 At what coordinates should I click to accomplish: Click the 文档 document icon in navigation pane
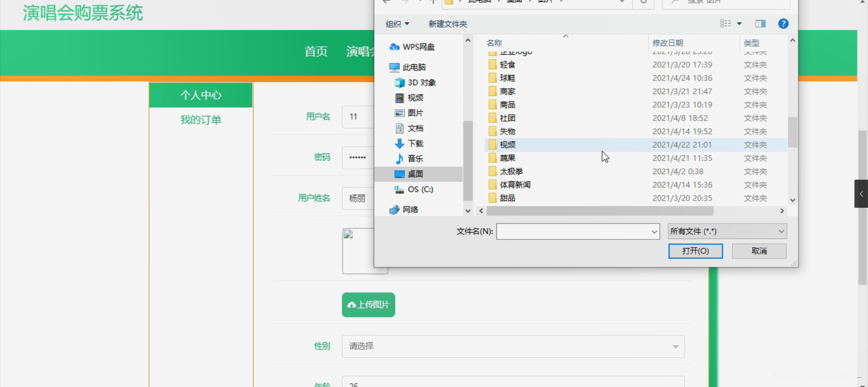400,128
